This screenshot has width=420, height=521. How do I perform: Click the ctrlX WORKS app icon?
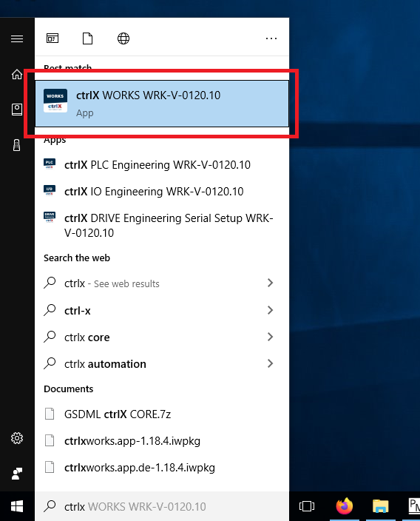tap(55, 101)
